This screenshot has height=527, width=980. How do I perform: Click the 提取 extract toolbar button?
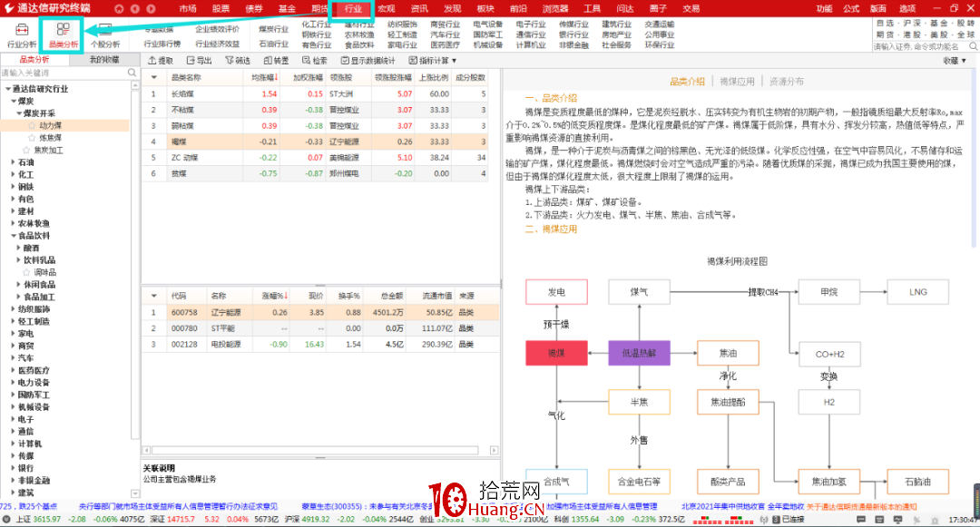click(161, 61)
